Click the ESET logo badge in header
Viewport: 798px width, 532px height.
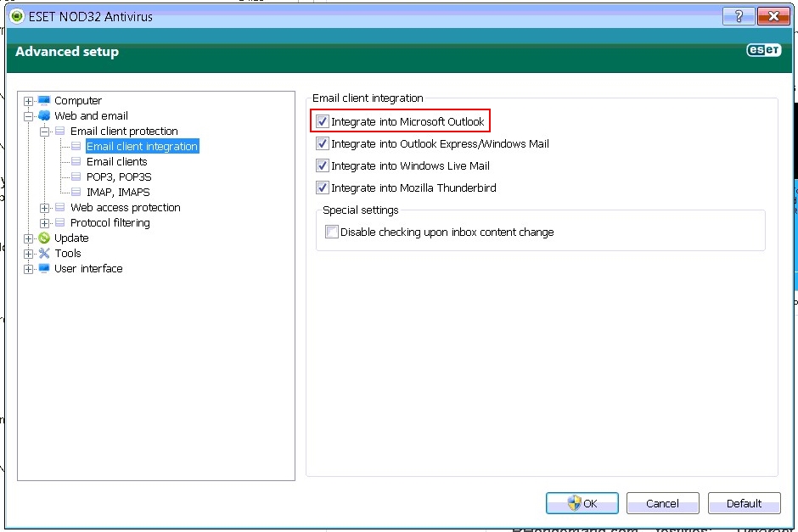coord(763,50)
